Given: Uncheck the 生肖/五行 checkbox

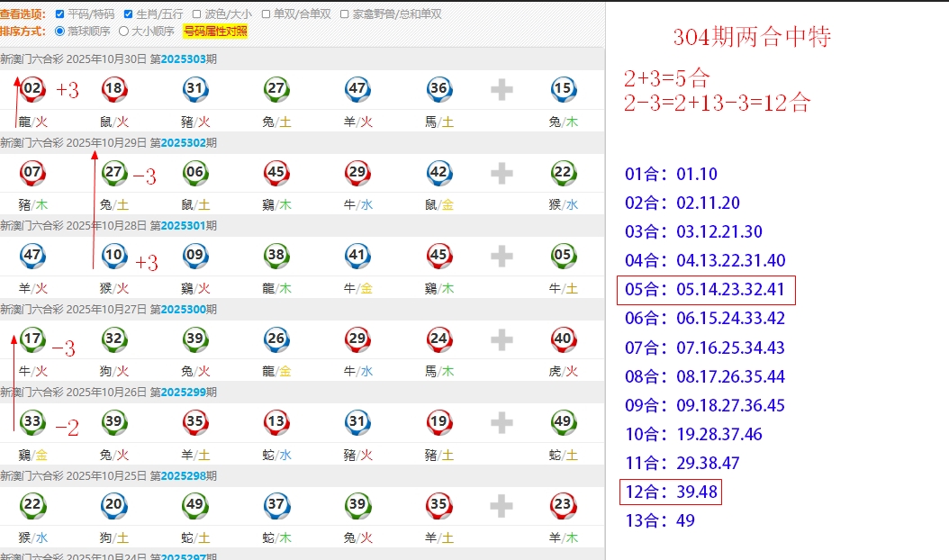Looking at the screenshot, I should click(x=128, y=14).
